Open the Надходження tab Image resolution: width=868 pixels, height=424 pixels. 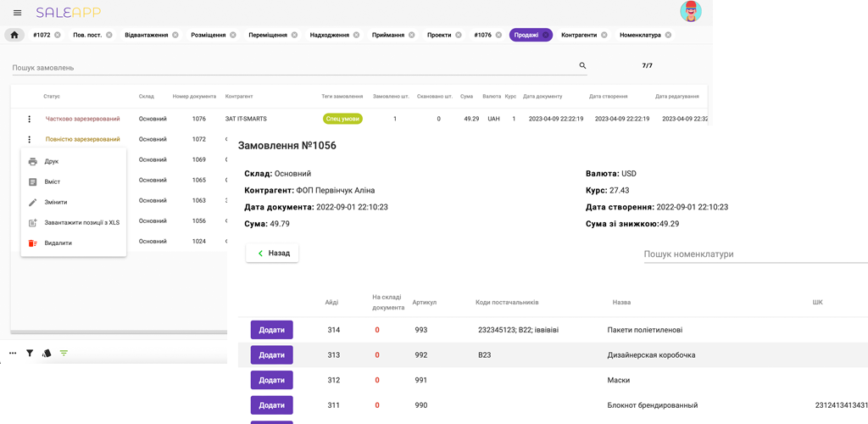point(330,35)
